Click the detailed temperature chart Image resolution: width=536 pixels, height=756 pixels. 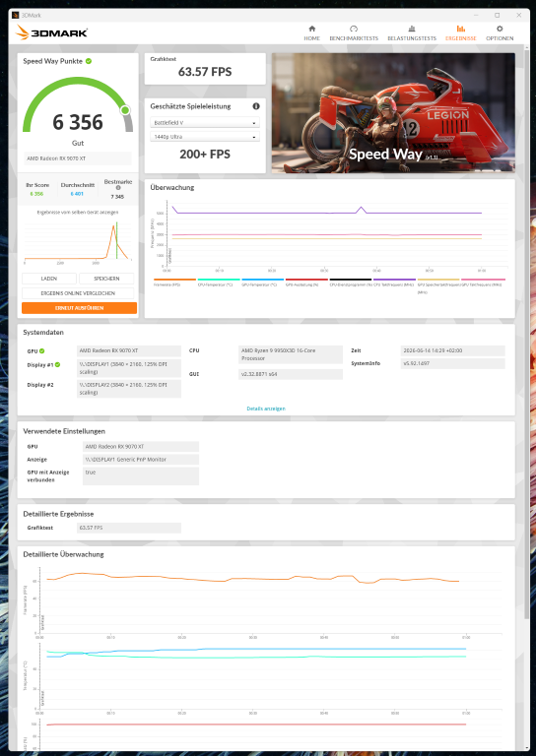[x=263, y=678]
